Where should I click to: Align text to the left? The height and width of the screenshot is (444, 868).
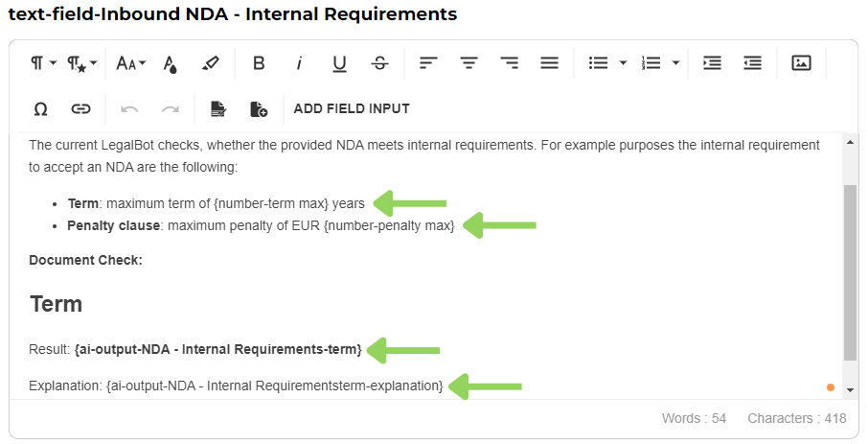point(428,63)
